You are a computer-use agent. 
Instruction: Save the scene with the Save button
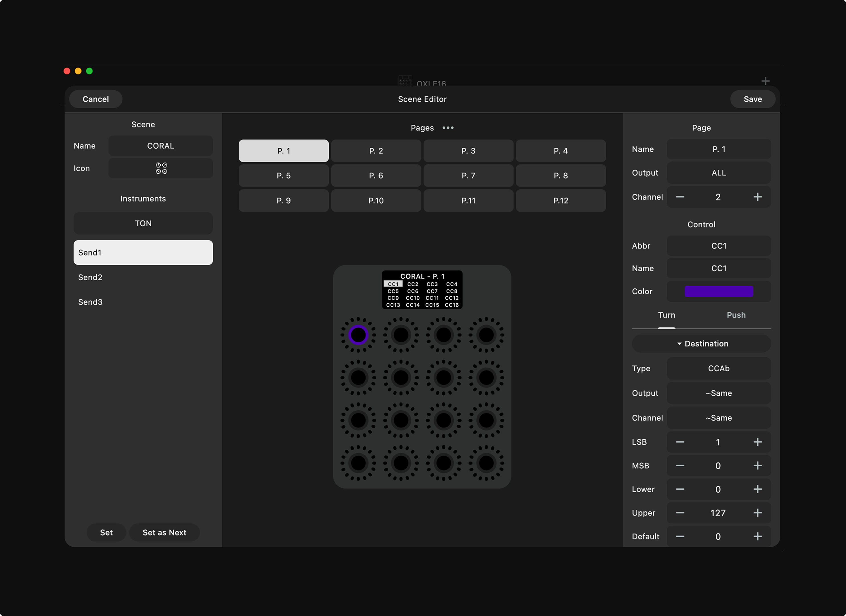click(753, 99)
